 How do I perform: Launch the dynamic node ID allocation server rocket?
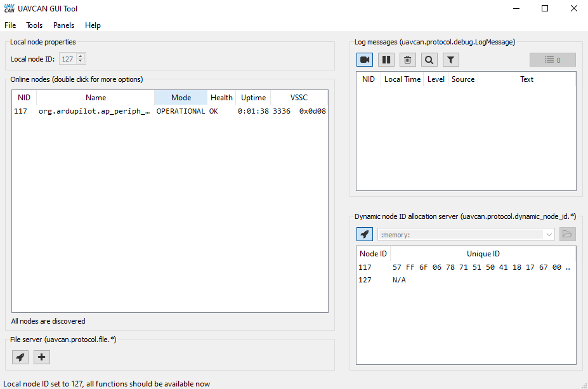point(364,234)
